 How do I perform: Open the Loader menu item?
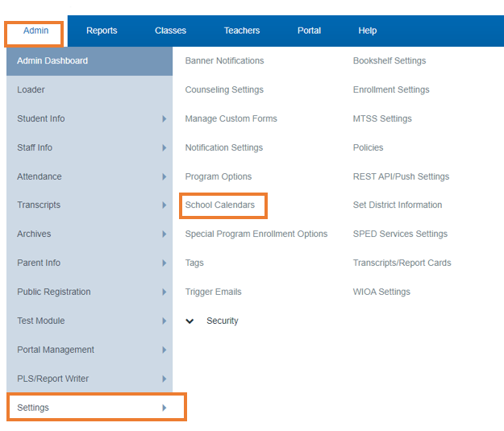(90, 89)
